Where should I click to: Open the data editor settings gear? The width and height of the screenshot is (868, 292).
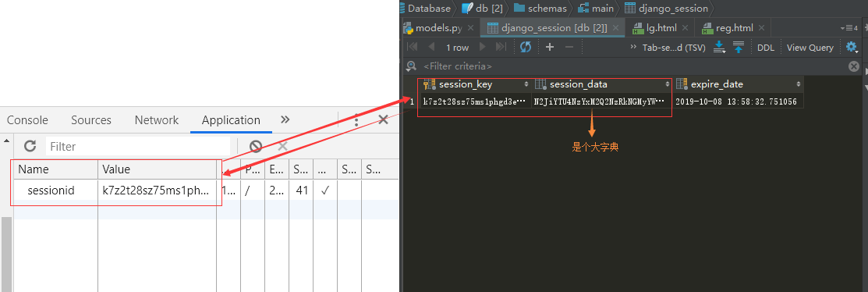(x=851, y=47)
